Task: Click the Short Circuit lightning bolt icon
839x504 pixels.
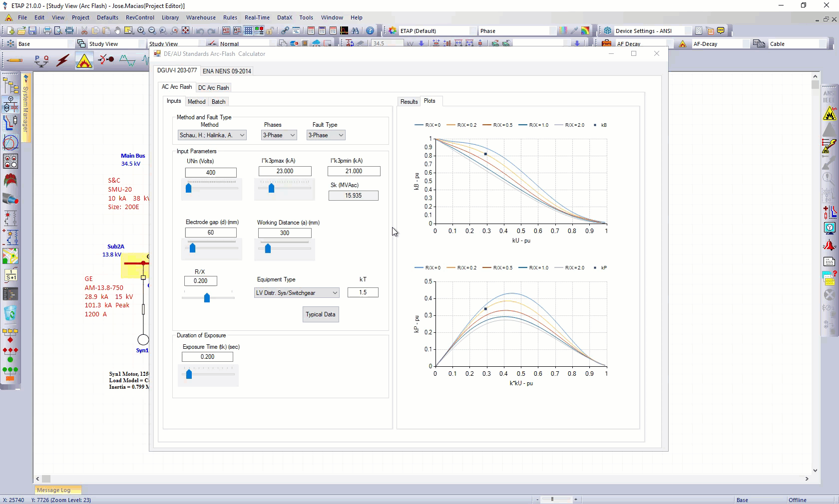Action: pyautogui.click(x=63, y=61)
